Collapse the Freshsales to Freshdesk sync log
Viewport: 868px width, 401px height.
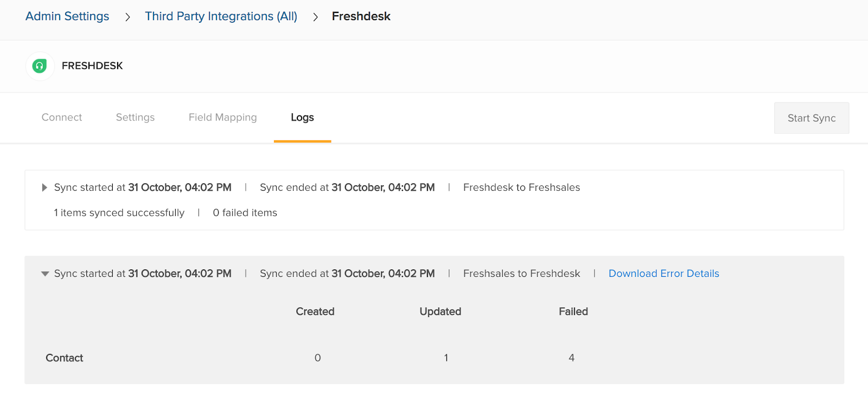[x=45, y=274]
